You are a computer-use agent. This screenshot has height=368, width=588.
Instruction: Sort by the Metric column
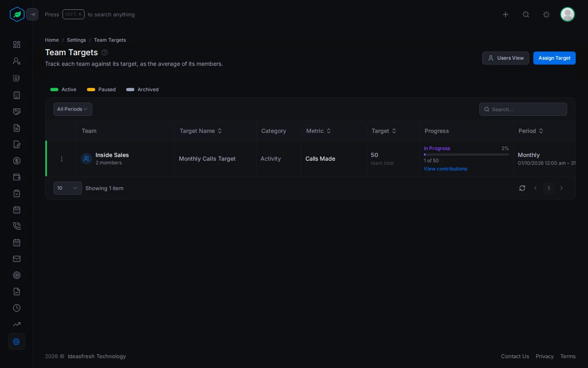[318, 131]
